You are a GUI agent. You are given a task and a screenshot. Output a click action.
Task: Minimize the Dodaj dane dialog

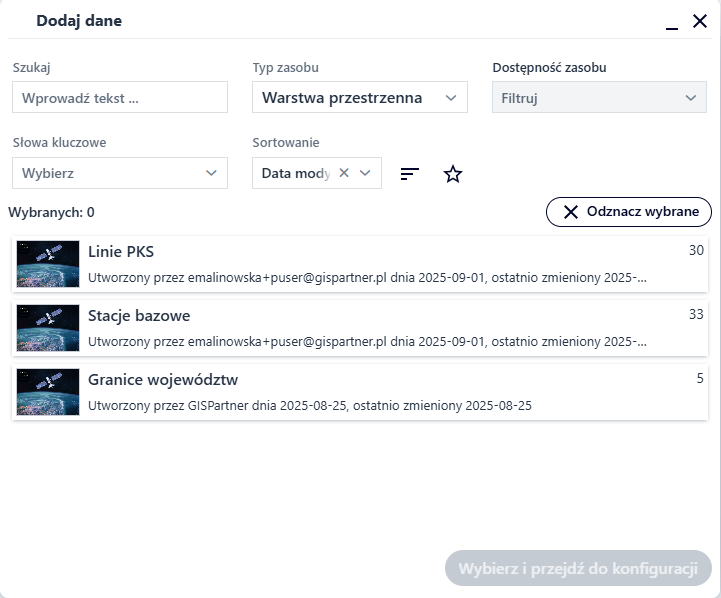click(672, 22)
